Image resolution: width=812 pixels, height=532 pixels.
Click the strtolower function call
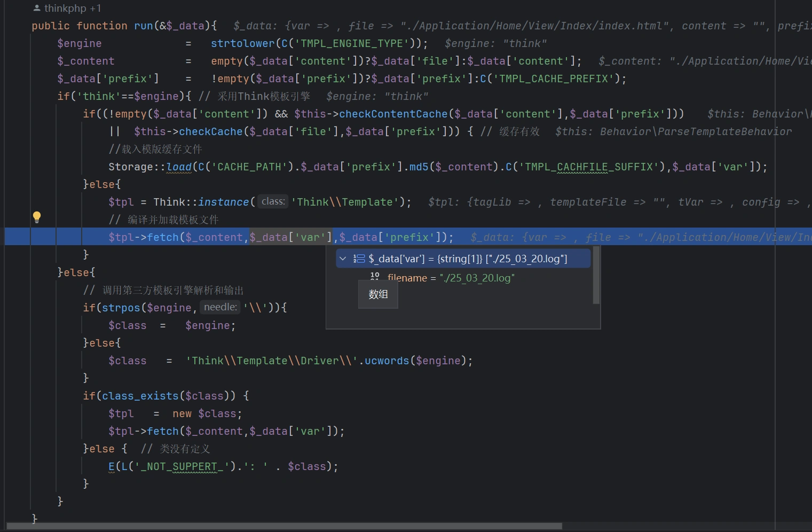point(242,43)
